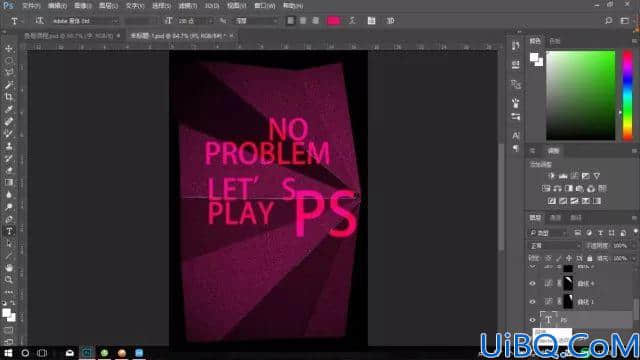
Task: Center text button
Action: tap(303, 21)
